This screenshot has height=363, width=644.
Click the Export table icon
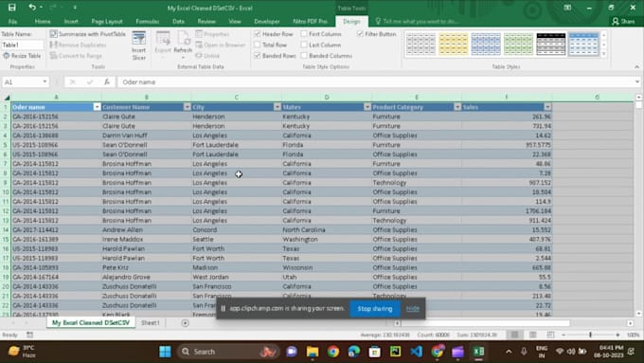coord(163,43)
